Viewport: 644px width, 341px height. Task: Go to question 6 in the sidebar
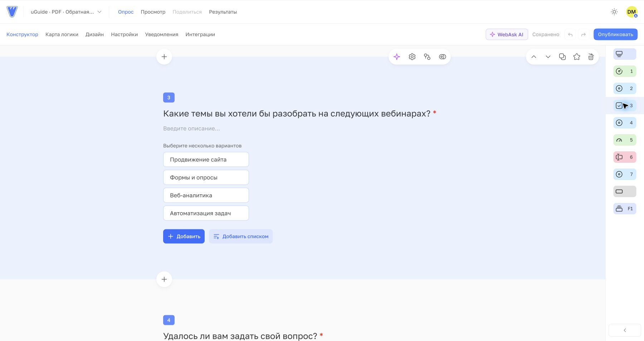pyautogui.click(x=625, y=157)
